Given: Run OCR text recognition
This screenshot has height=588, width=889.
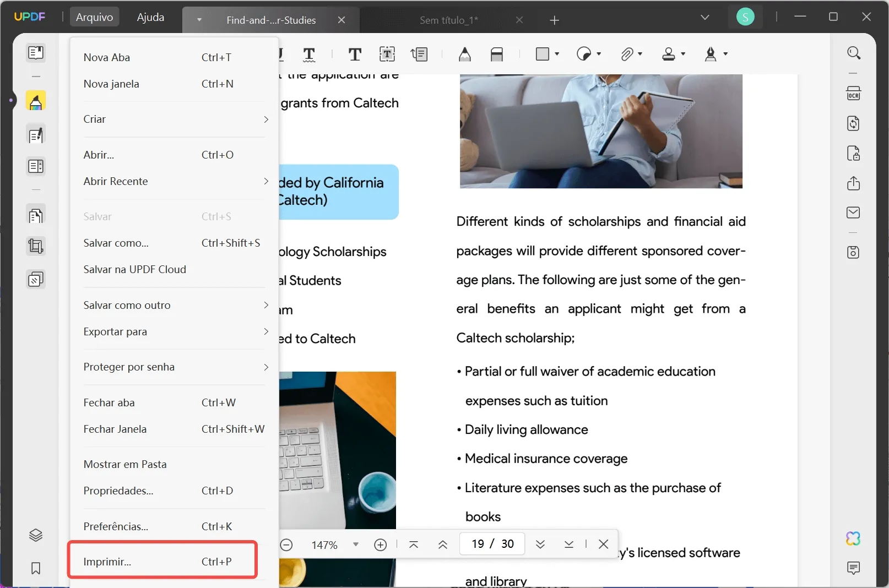Looking at the screenshot, I should 853,92.
